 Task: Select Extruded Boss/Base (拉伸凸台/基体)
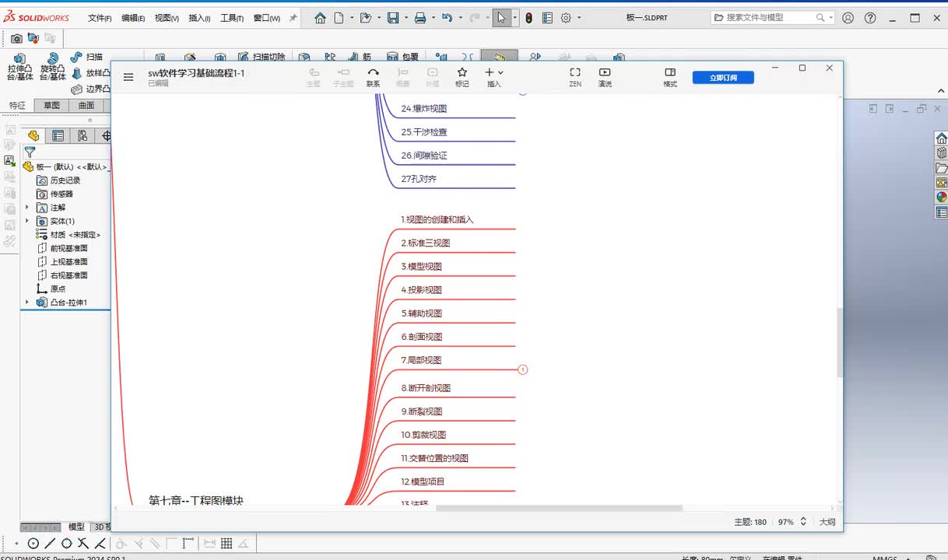tap(20, 67)
